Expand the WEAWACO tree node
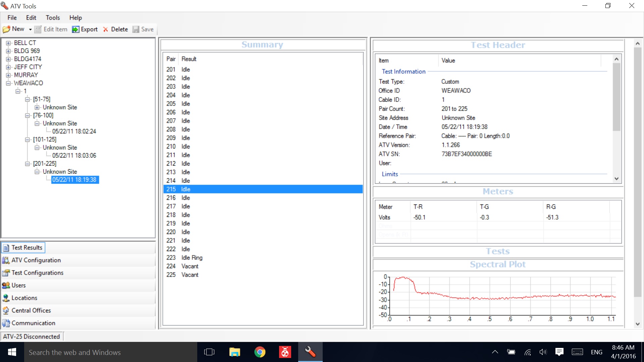The width and height of the screenshot is (644, 362). pyautogui.click(x=8, y=83)
